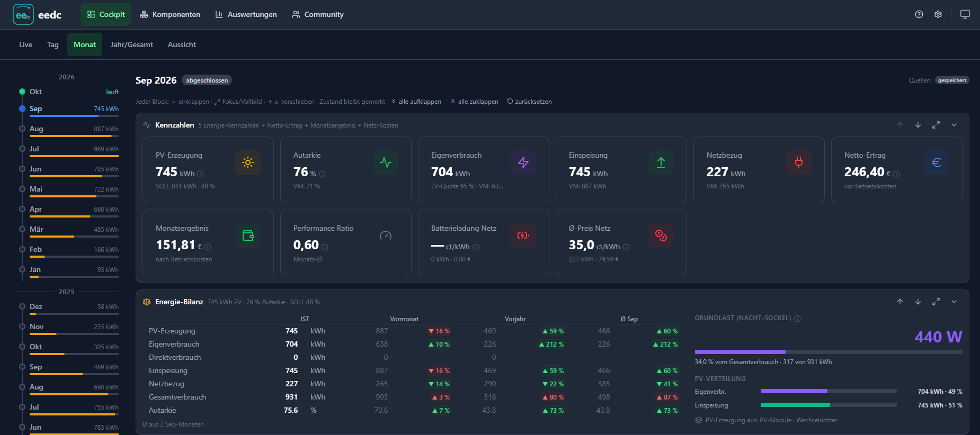Open settings gear in top bar

pyautogui.click(x=938, y=14)
